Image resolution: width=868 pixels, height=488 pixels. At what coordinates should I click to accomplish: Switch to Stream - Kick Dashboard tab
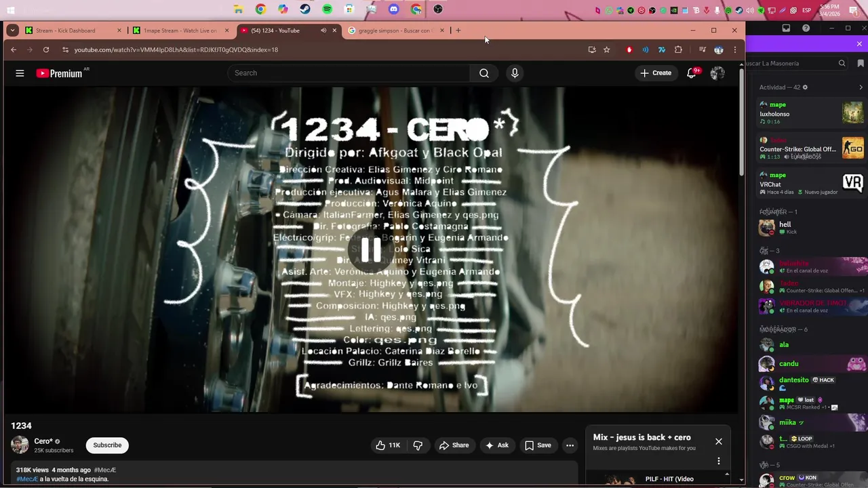click(x=73, y=30)
